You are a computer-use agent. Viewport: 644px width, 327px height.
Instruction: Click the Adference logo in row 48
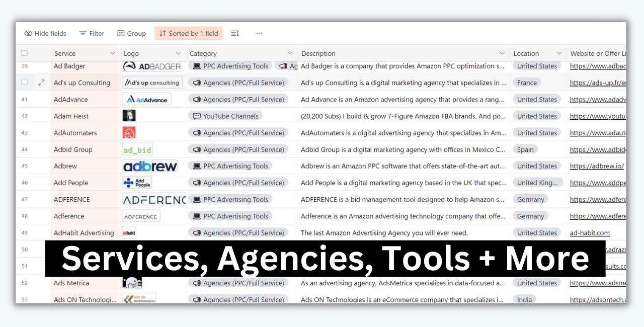click(141, 216)
